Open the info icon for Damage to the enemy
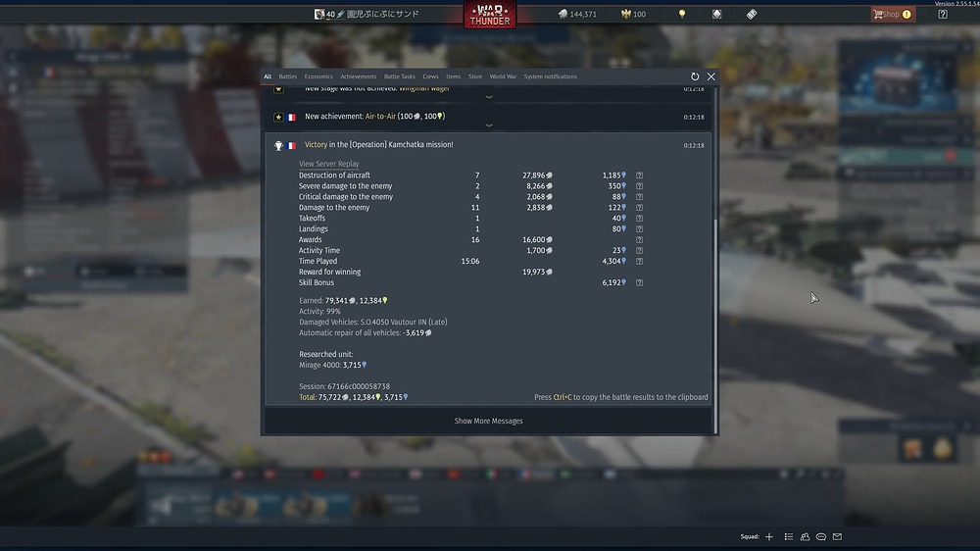This screenshot has height=551, width=980. 639,208
